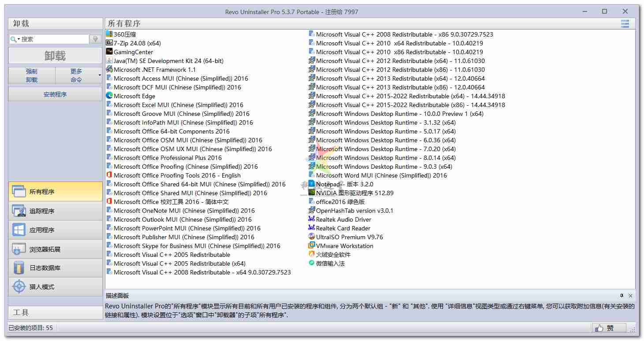The width and height of the screenshot is (644, 341).
Task: Open the search magnifier options dropdown
Action: pos(15,39)
